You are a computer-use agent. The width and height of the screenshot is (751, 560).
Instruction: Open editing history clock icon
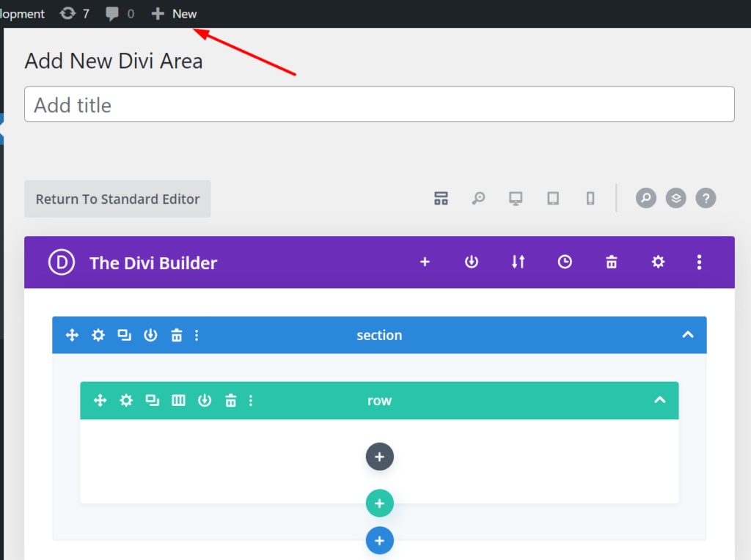click(x=565, y=262)
